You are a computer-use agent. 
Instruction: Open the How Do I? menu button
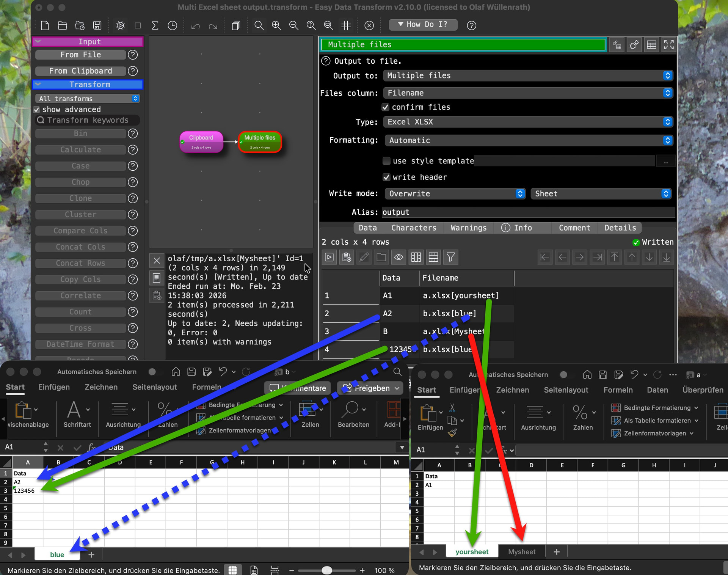[423, 25]
